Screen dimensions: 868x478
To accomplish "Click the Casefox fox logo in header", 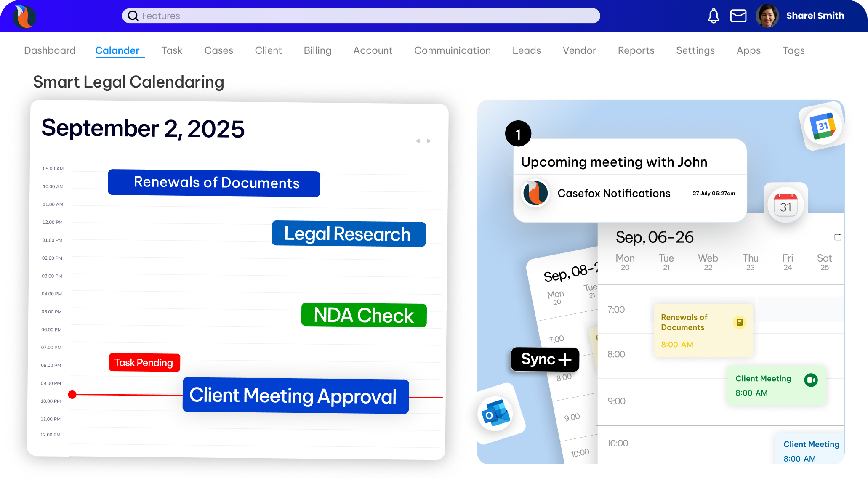I will click(24, 17).
